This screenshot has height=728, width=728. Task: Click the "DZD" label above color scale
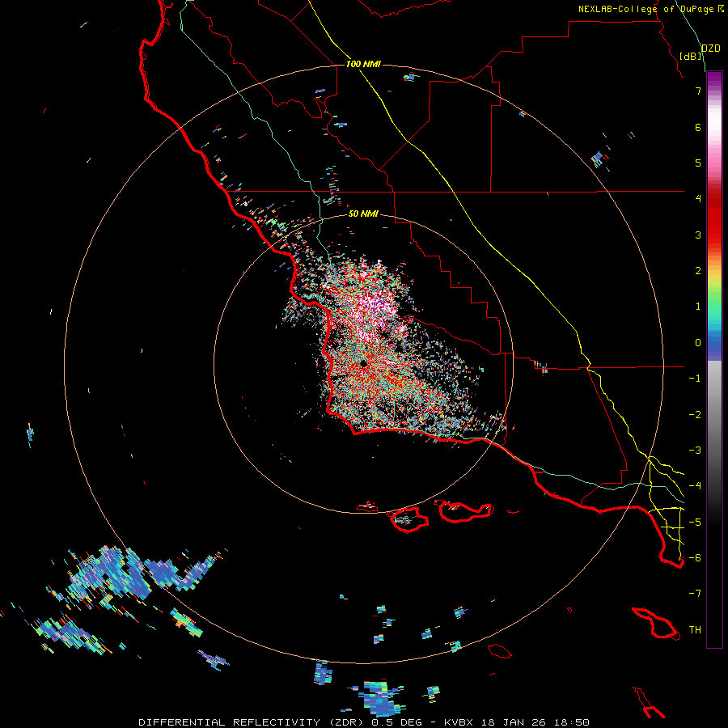pos(711,49)
